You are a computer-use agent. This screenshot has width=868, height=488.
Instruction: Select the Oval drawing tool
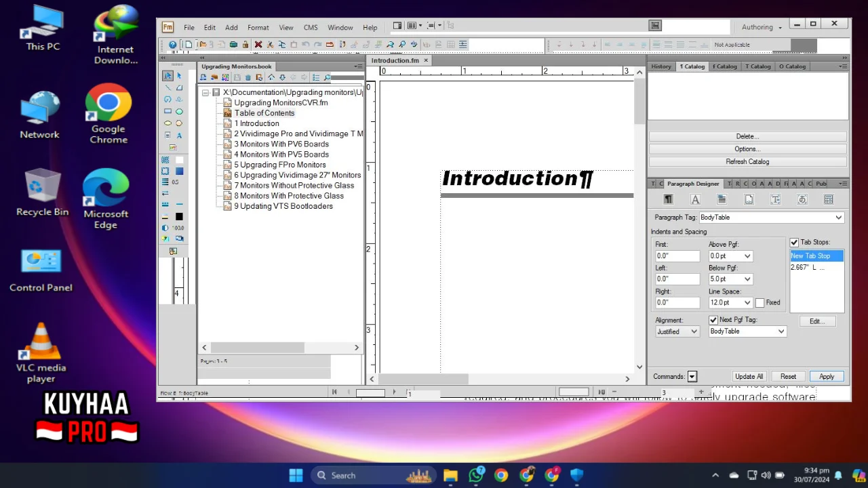[167, 123]
